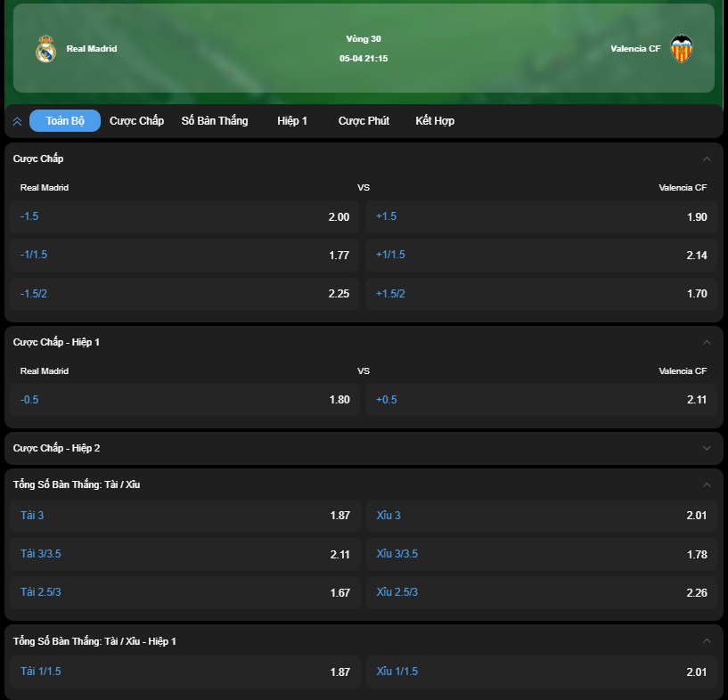Bet Tài 3 at 1.87
728x700 pixels.
pyautogui.click(x=185, y=516)
